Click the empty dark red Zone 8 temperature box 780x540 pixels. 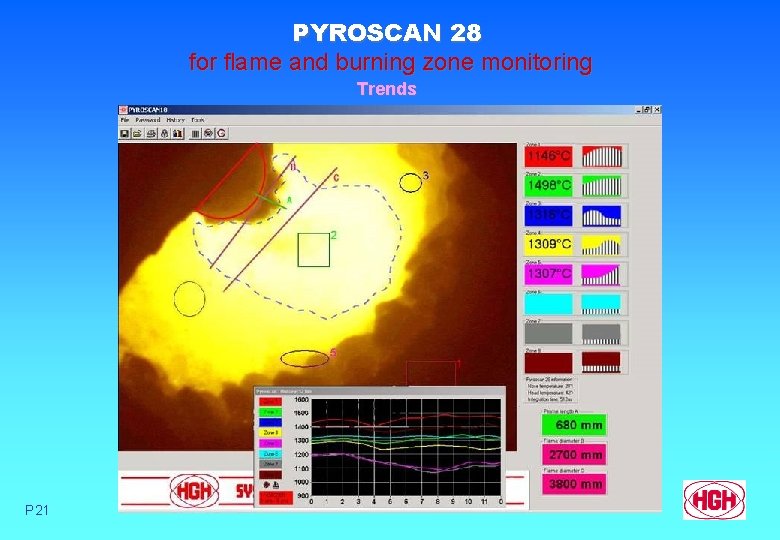(x=549, y=363)
